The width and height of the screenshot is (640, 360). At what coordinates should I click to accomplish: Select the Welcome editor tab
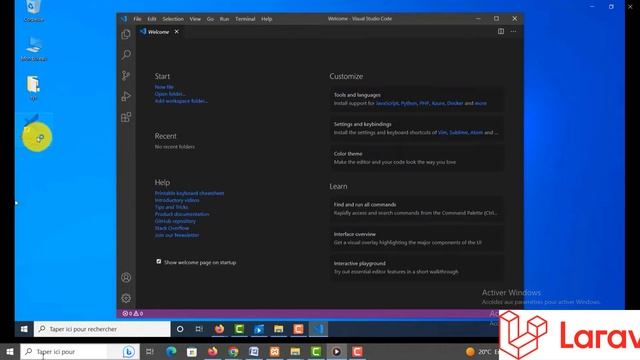(x=160, y=31)
